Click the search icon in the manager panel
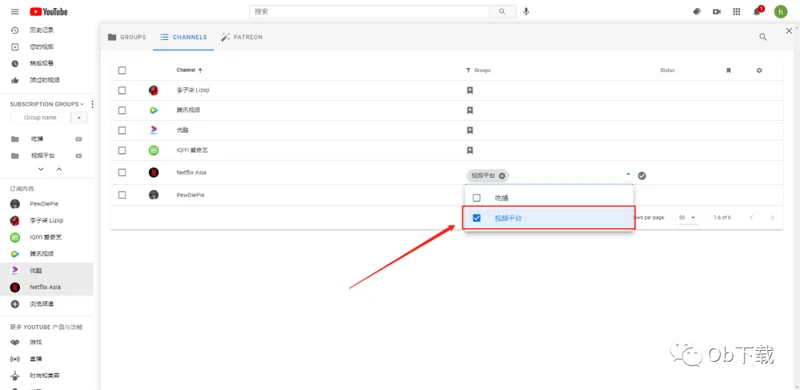Screen dimensions: 800x390 coord(763,37)
